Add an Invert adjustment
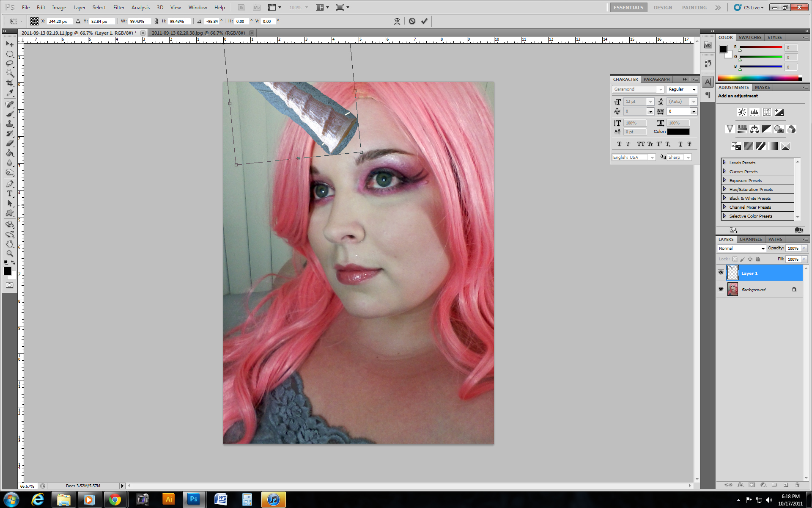This screenshot has height=508, width=812. (x=736, y=146)
